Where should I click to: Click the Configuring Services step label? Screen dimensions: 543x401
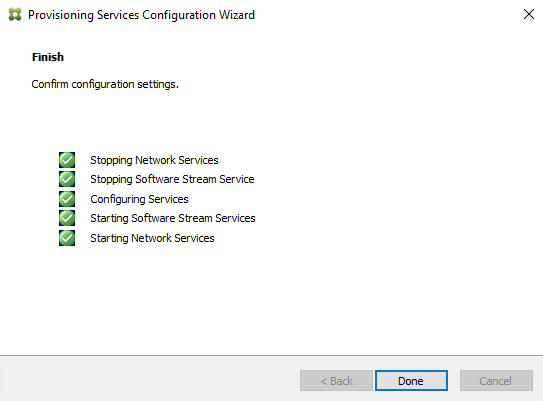coord(139,199)
